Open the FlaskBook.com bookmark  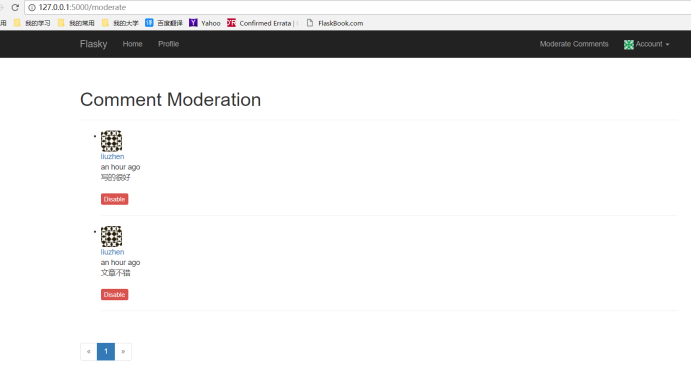coord(335,23)
